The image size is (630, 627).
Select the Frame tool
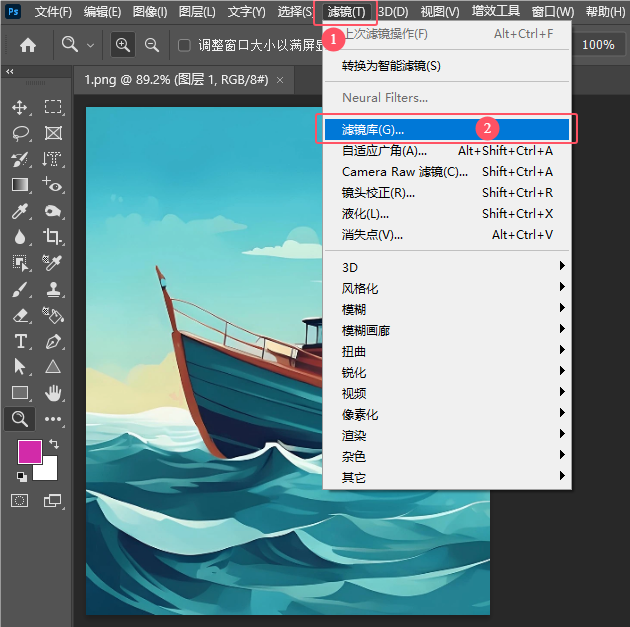pos(53,133)
